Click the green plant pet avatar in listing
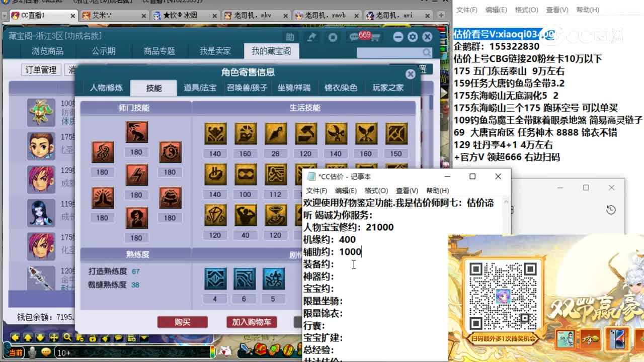644x362 pixels. coord(41,113)
